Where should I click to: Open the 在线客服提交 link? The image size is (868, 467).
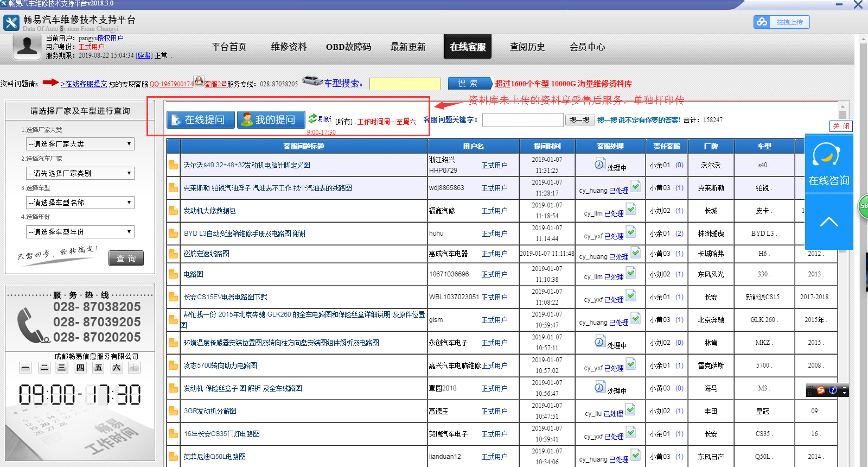84,84
